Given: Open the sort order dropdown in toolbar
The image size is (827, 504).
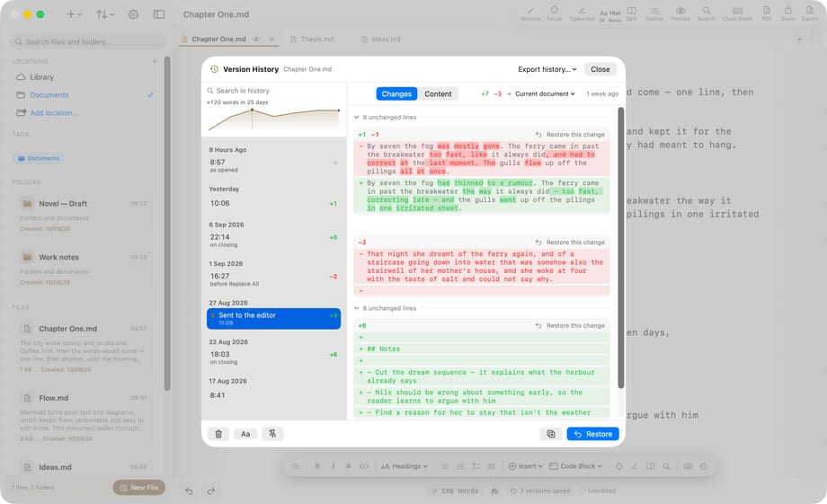Looking at the screenshot, I should point(105,14).
